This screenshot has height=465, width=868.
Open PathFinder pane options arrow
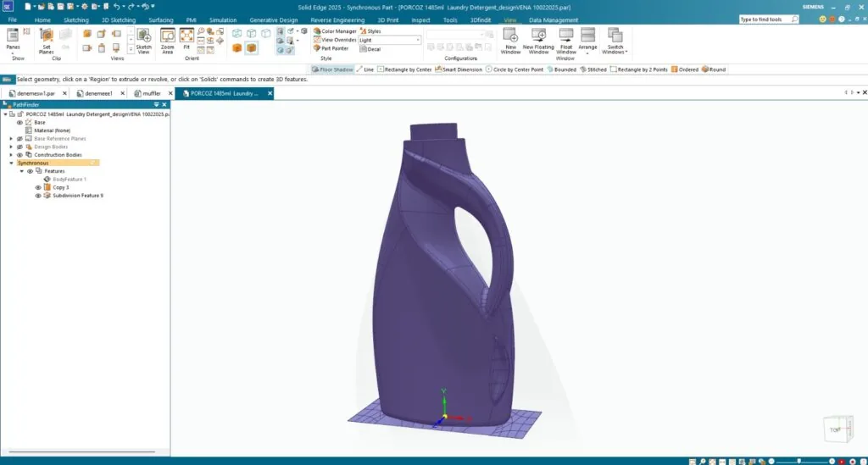click(x=157, y=104)
